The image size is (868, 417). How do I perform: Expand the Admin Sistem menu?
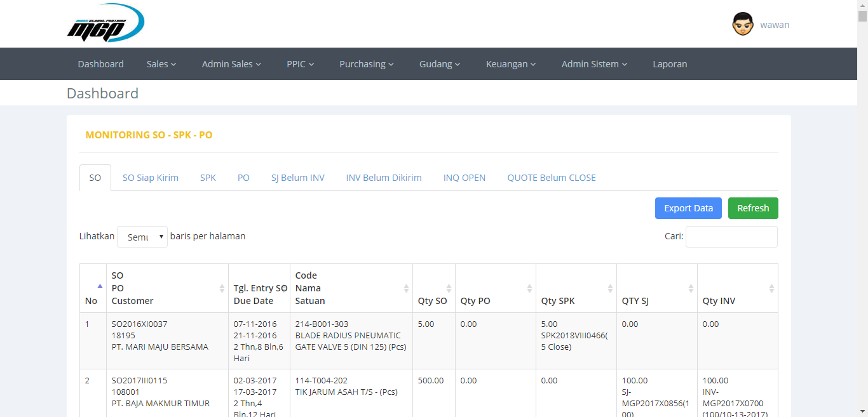594,64
